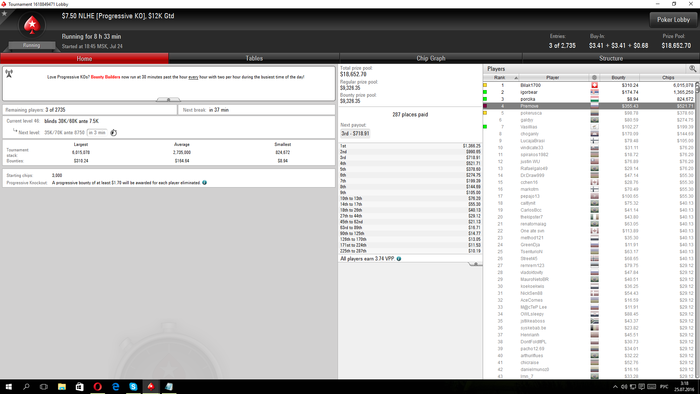Image resolution: width=700 pixels, height=394 pixels.
Task: Click green status marker for rank 2 igorbear
Action: [x=485, y=92]
